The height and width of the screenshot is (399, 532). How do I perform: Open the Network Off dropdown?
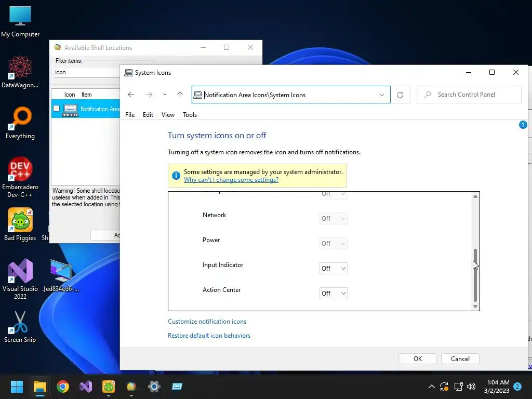click(x=334, y=219)
